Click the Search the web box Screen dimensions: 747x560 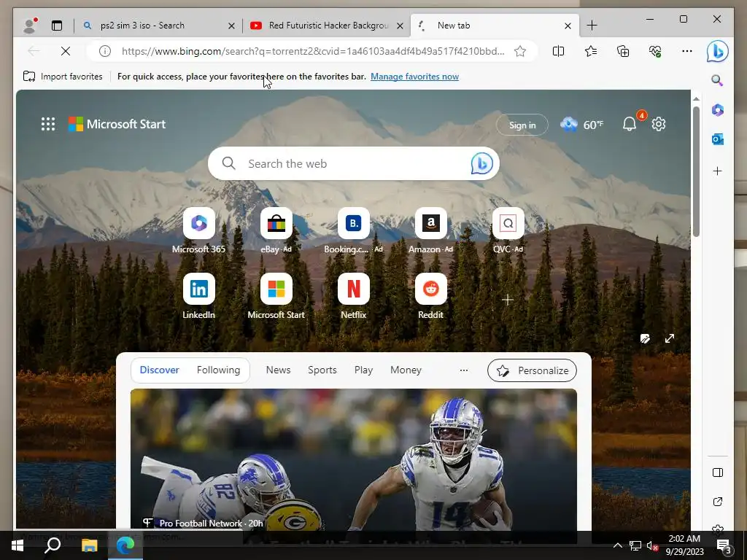(354, 163)
